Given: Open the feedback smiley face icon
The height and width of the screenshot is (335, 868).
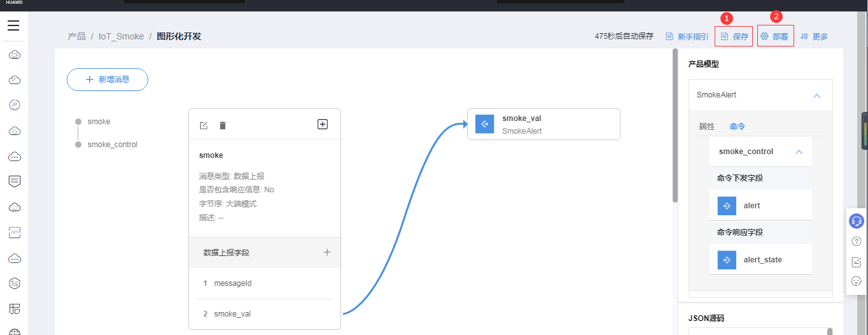Looking at the screenshot, I should point(857,281).
